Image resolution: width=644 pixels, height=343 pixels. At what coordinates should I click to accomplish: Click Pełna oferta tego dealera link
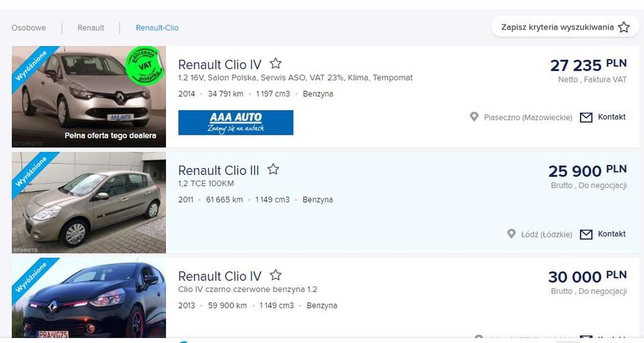(x=111, y=135)
